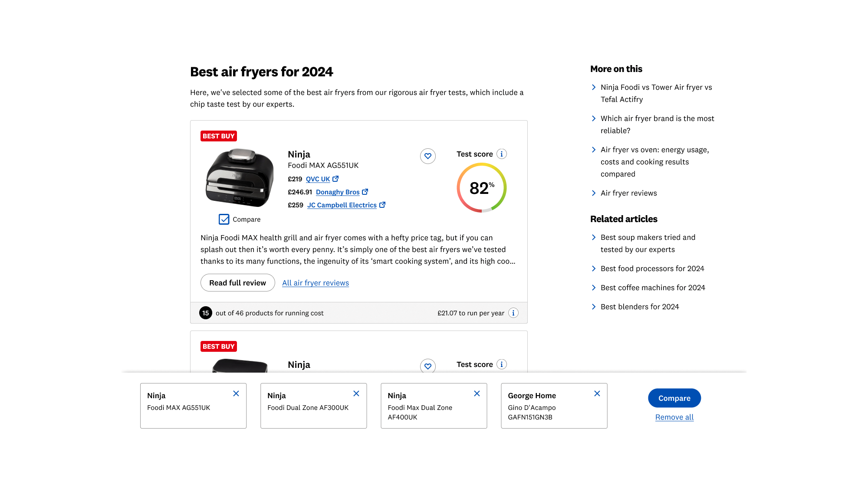Open the external link icon beside Donaghy Bros
The image size is (868, 488).
point(365,192)
